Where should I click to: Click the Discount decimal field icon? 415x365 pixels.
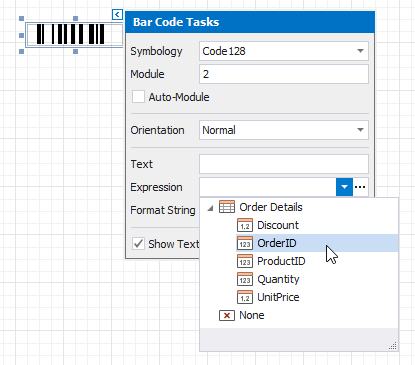[245, 225]
